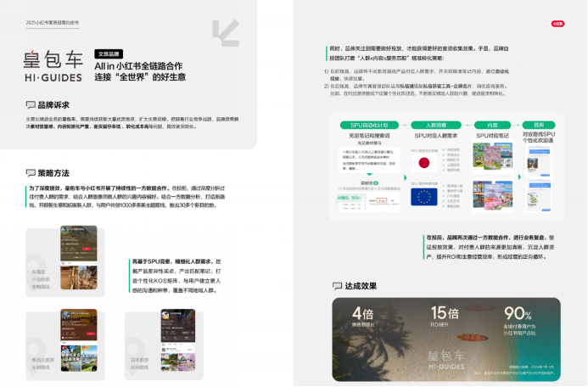Click the 新西兰旅游定制路线 card caption
Screen dimensions: 588x387
pos(42,363)
